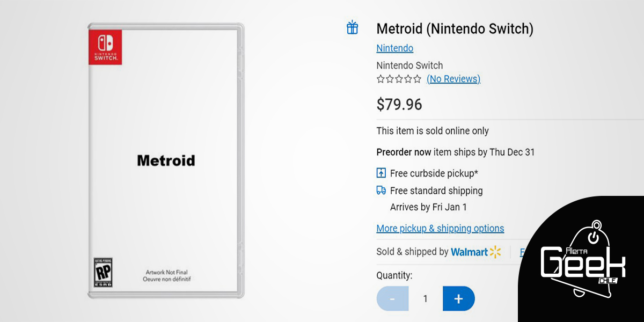Open the Nintendo brand link
The height and width of the screenshot is (322, 644).
pos(394,48)
